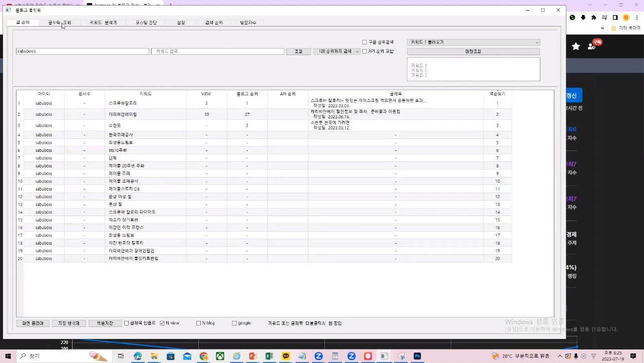Screen dimensions: 644x363
Task: Enable the API 순위 포함 checkbox
Action: pyautogui.click(x=365, y=51)
